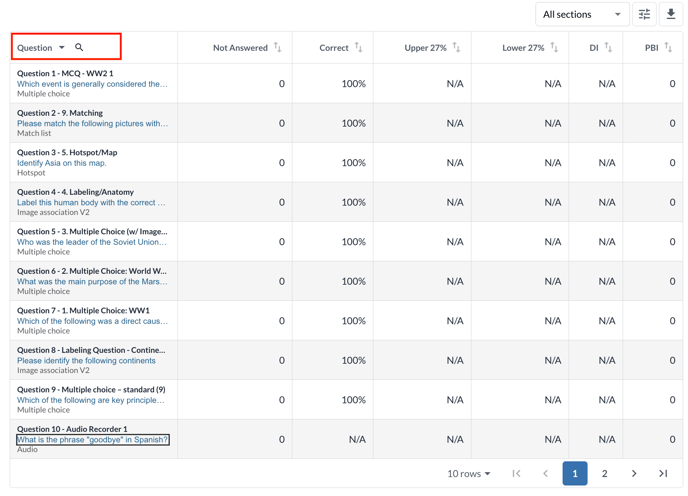The width and height of the screenshot is (688, 496).
Task: Go to page 2
Action: [x=604, y=473]
